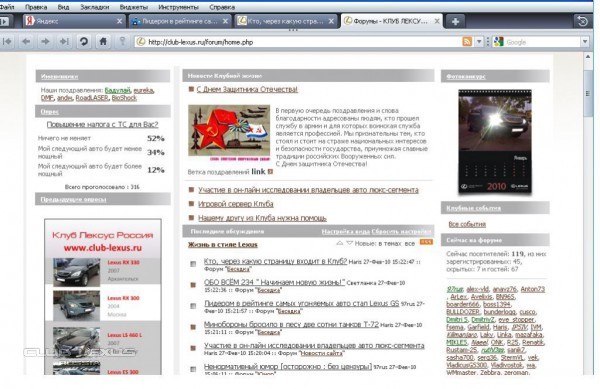600x389 pixels.
Task: Expand the address bar history dropdown
Action: [x=479, y=42]
